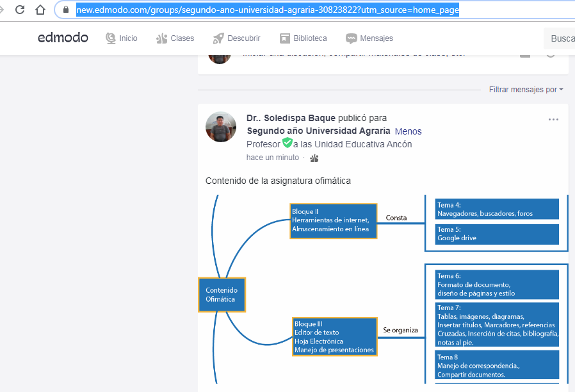Click the padlock site info icon
575x392 pixels.
coord(65,10)
